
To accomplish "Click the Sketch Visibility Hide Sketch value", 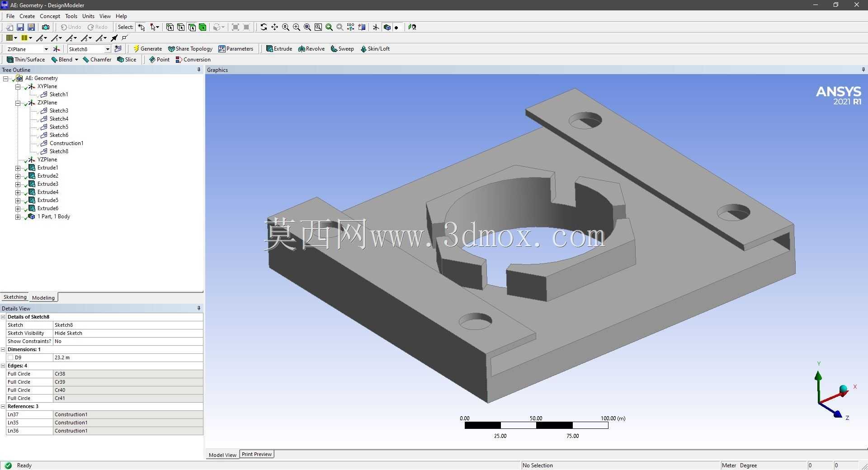I will (x=127, y=333).
